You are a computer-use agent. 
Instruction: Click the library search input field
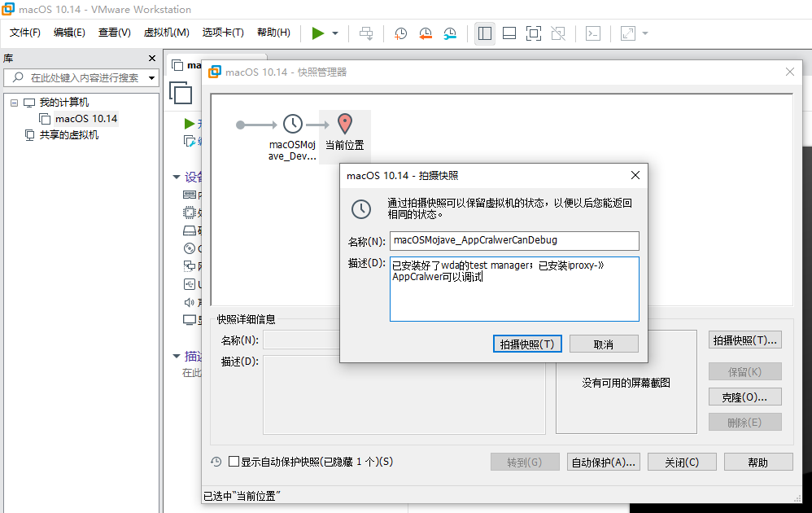coord(81,77)
